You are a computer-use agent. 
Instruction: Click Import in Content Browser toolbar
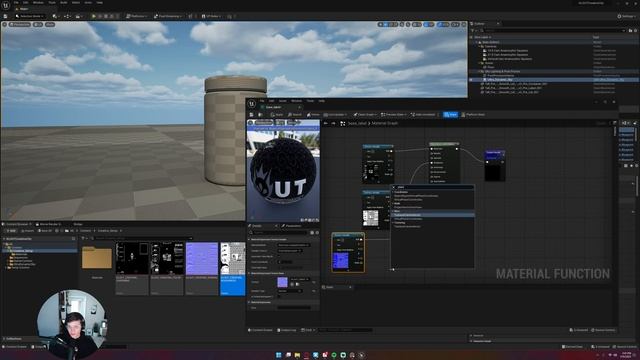point(27,231)
